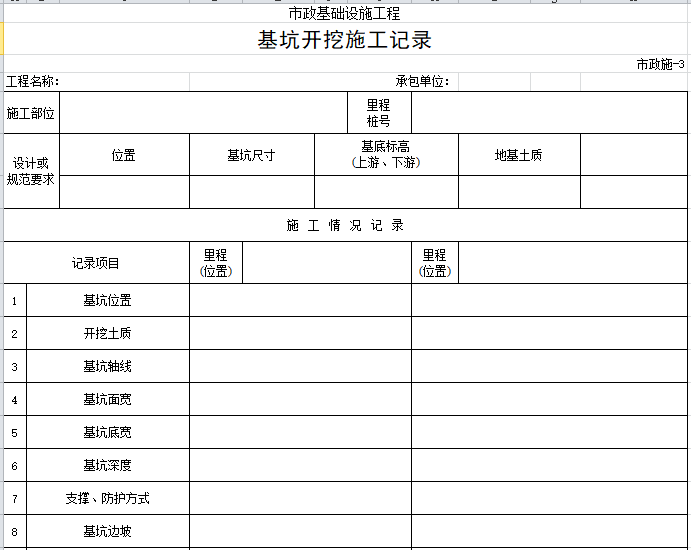Select the 施工部位 label cell

click(31, 113)
